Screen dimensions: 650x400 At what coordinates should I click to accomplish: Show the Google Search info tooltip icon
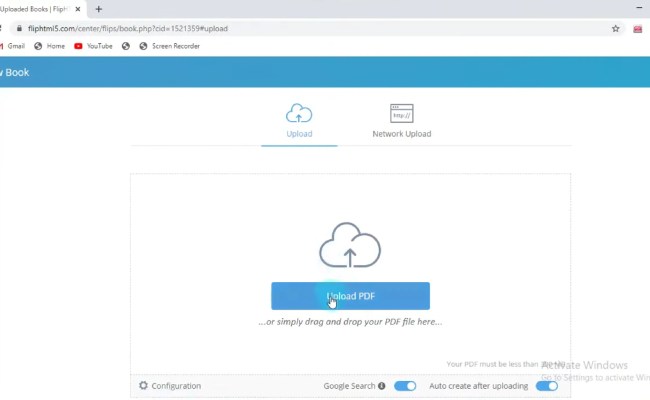(381, 386)
